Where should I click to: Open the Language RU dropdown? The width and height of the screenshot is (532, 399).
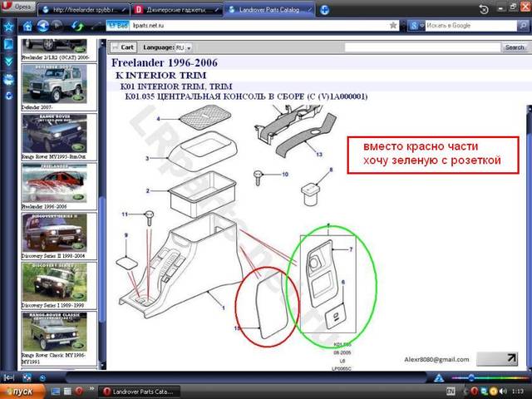pos(184,47)
